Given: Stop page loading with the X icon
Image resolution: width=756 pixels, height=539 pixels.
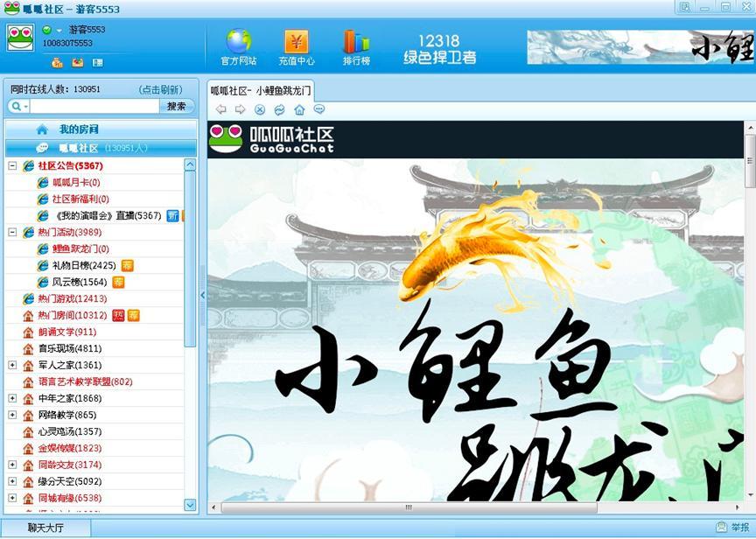Looking at the screenshot, I should coord(259,108).
